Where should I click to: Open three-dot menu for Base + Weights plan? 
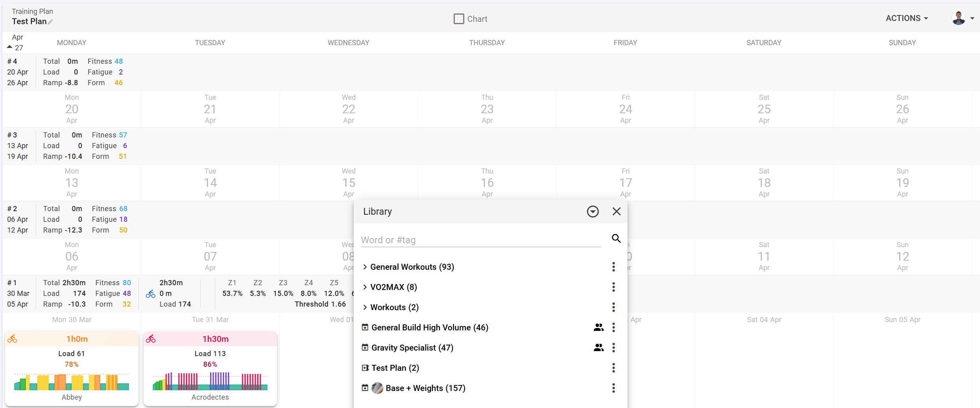tap(613, 388)
